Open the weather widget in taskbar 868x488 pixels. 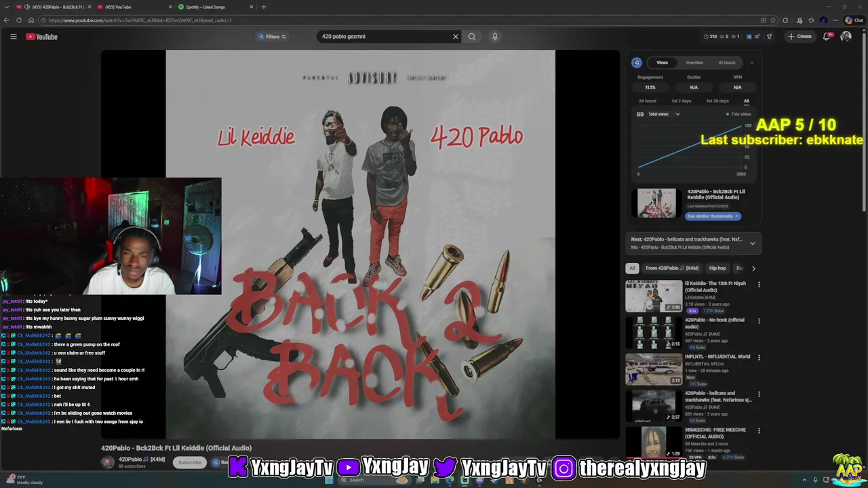click(x=24, y=480)
